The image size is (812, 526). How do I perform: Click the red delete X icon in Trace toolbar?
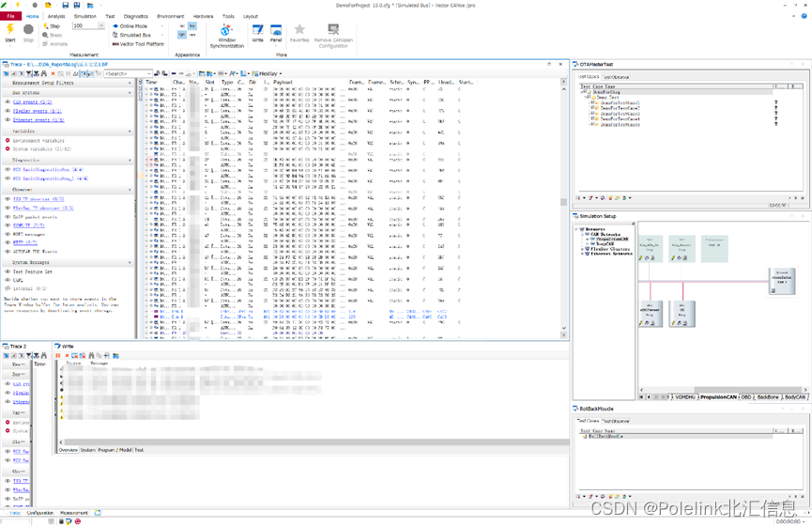(x=53, y=73)
